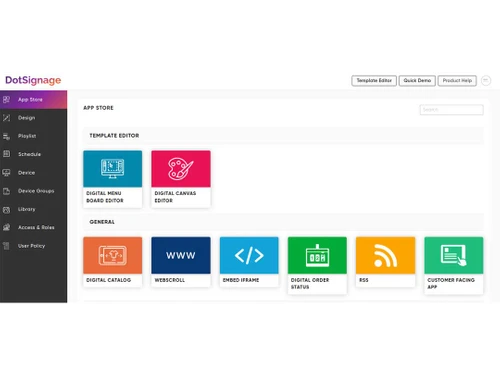Click the Design pencil icon in sidebar
This screenshot has height=375, width=500.
tap(6, 118)
